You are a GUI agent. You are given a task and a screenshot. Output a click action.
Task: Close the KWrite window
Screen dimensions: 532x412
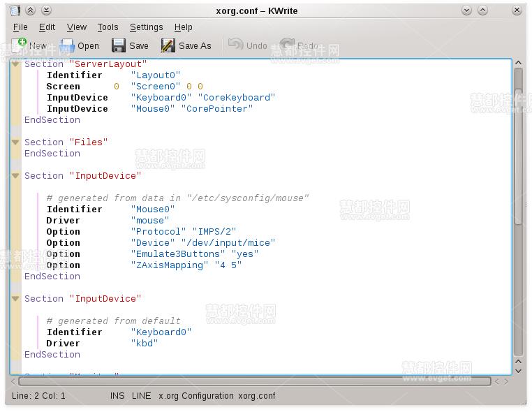[x=517, y=10]
